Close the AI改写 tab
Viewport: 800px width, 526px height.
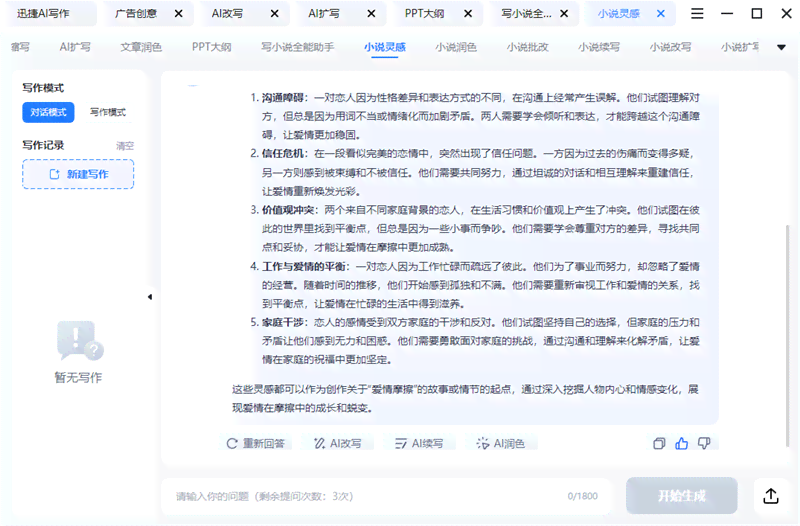pyautogui.click(x=274, y=14)
